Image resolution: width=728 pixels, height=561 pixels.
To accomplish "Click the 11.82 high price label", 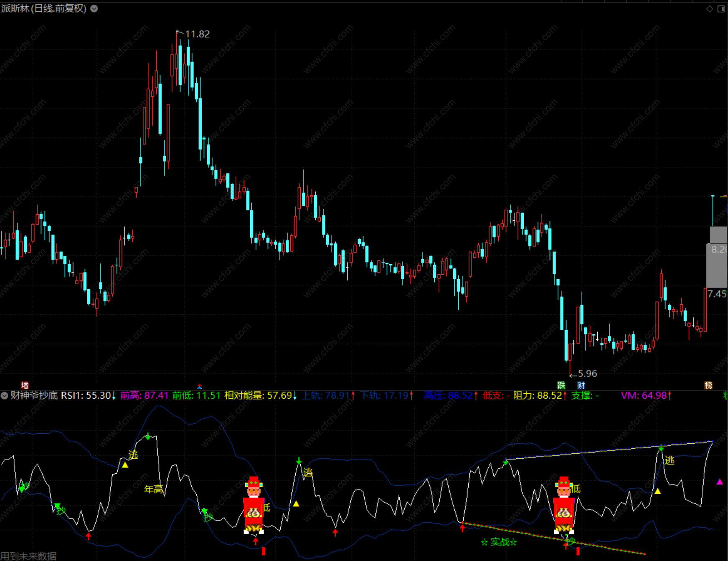I will 197,34.
